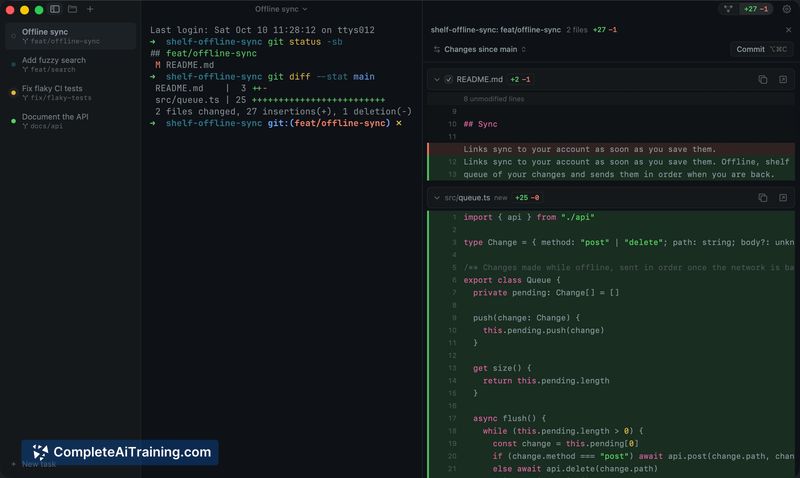This screenshot has width=800, height=478.
Task: Click 'export class Queue {' line
Action: pos(611,280)
